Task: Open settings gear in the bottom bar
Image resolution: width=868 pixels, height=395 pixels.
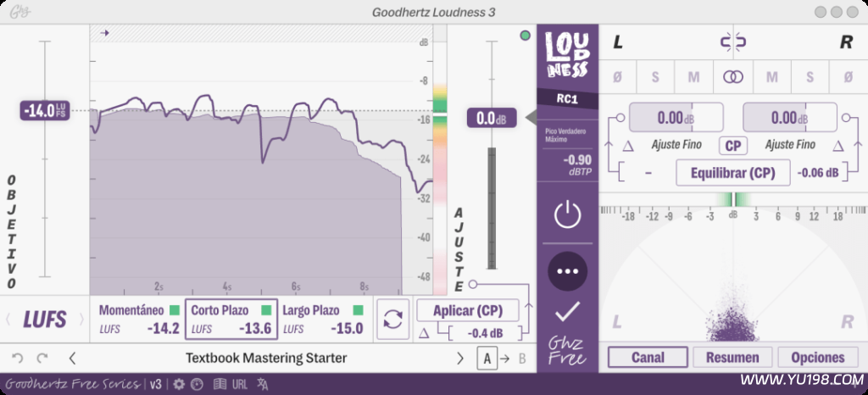Action: tap(178, 384)
